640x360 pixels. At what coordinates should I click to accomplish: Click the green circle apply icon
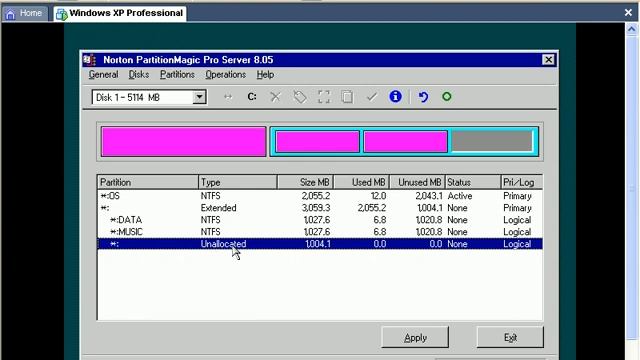coord(447,97)
